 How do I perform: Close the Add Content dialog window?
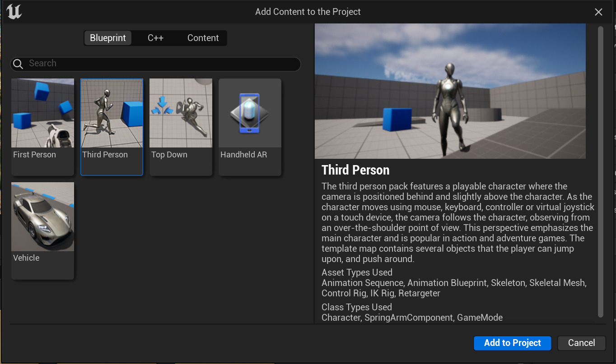[x=598, y=12]
